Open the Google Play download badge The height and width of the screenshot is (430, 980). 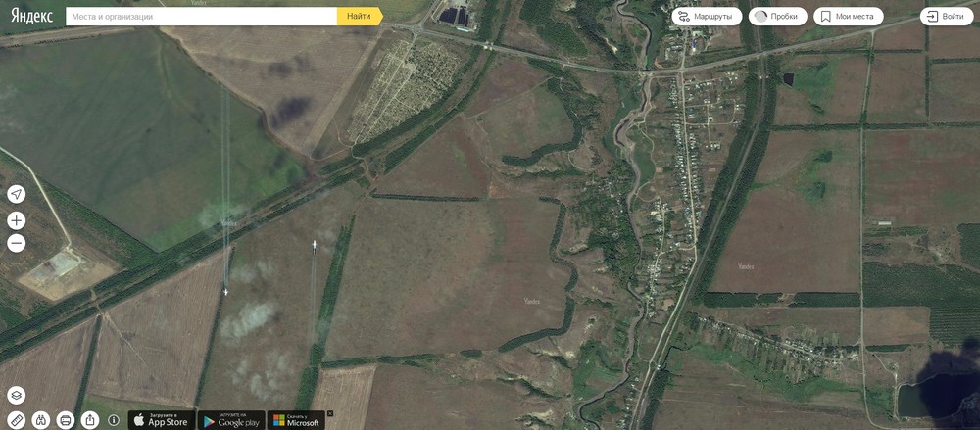pos(231,420)
